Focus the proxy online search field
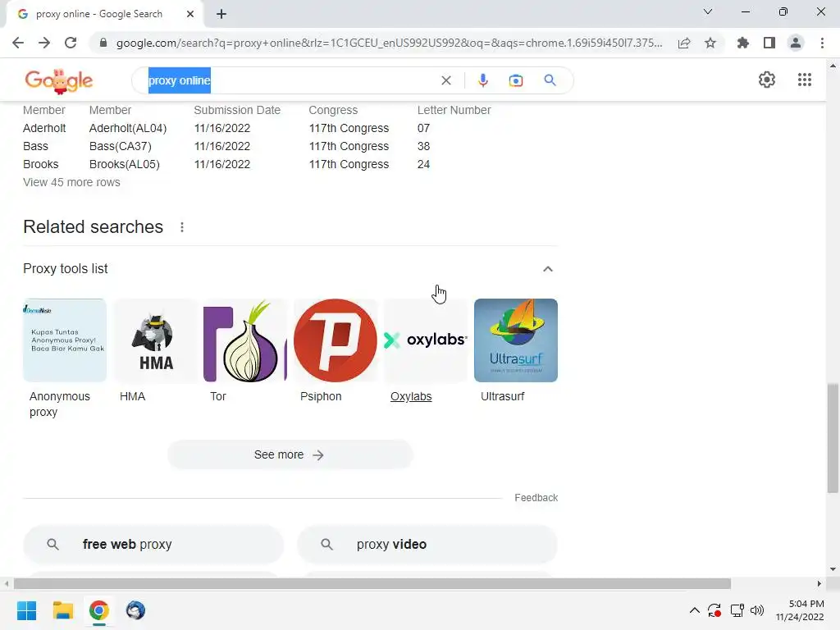This screenshot has height=630, width=840. (x=290, y=80)
